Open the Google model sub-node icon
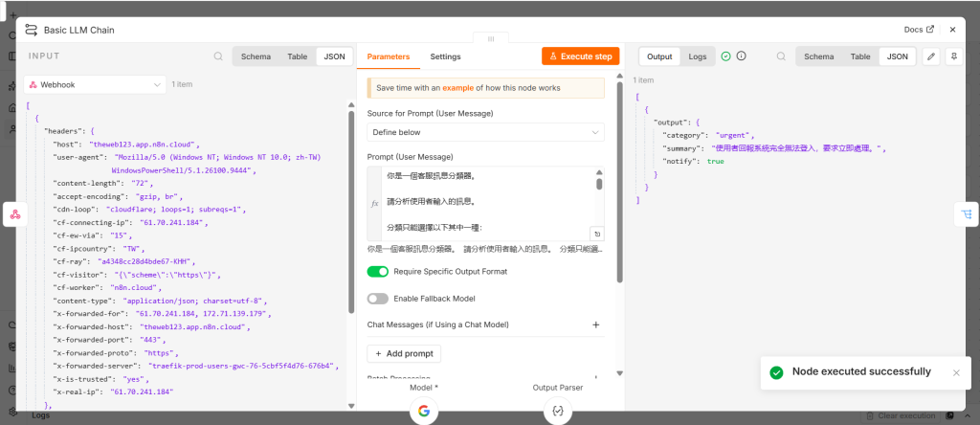Image resolution: width=980 pixels, height=425 pixels. point(424,411)
